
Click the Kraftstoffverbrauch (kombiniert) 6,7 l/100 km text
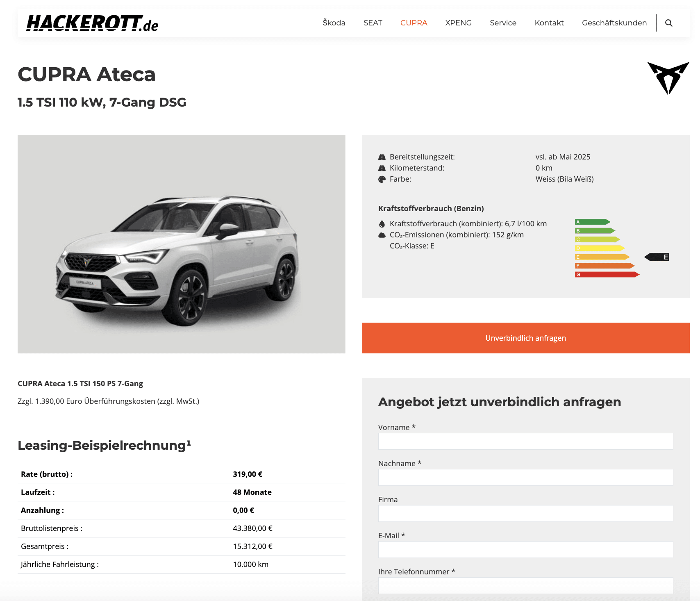(x=468, y=224)
